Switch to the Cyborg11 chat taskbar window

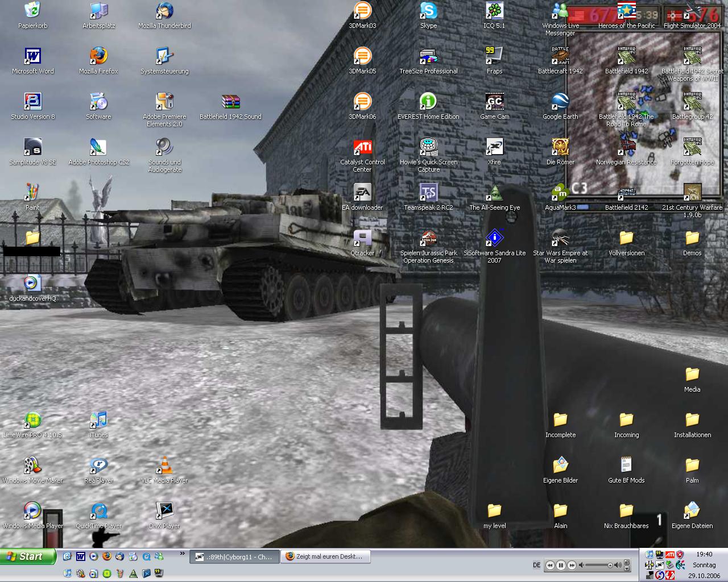tap(234, 557)
